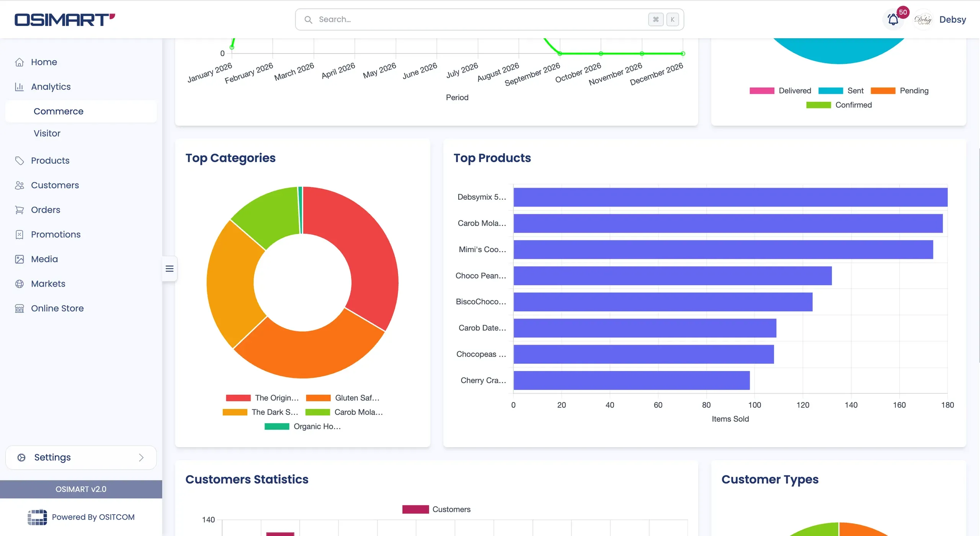Toggle Delivered legend color swatch
Image resolution: width=980 pixels, height=536 pixels.
point(762,91)
